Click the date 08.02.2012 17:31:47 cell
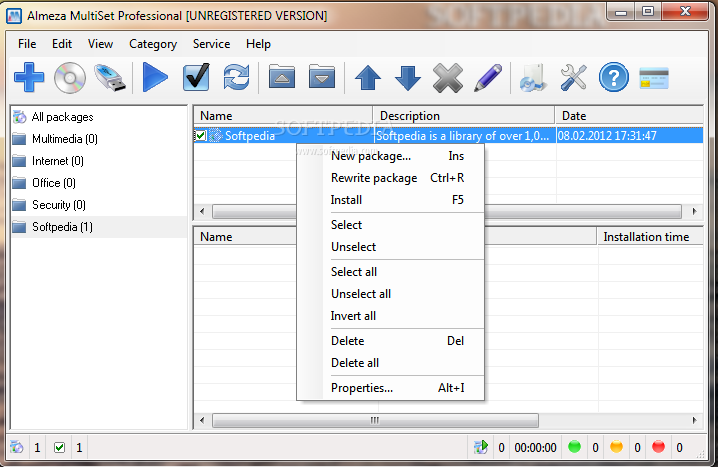 coord(607,136)
